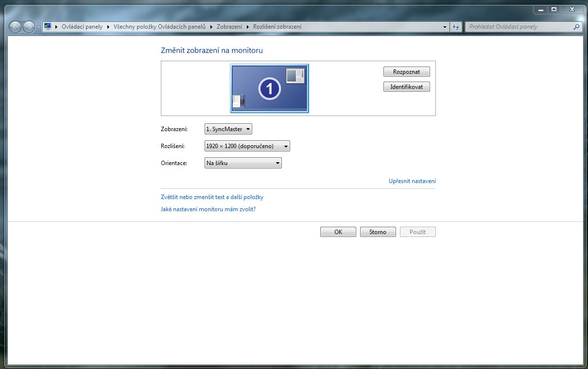Viewport: 588px width, 369px height.
Task: Expand the address bar history dropdown arrow
Action: (x=445, y=27)
